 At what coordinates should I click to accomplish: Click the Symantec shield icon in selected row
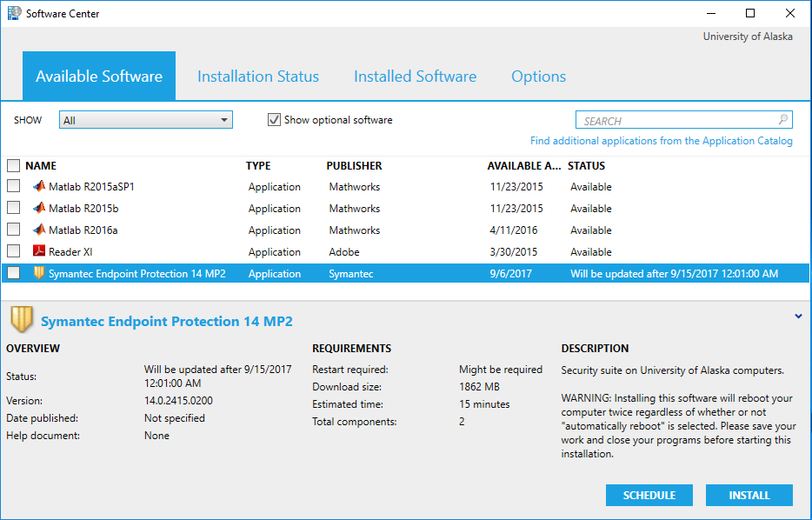[x=38, y=273]
